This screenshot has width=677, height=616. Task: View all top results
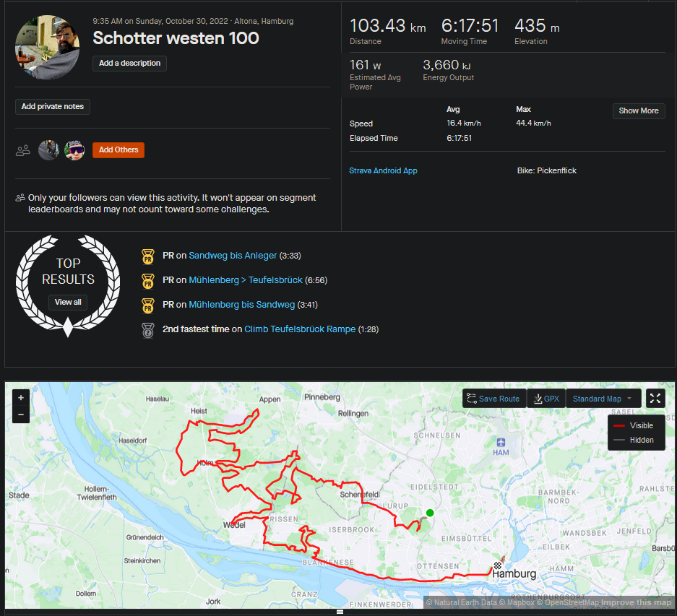pyautogui.click(x=68, y=302)
